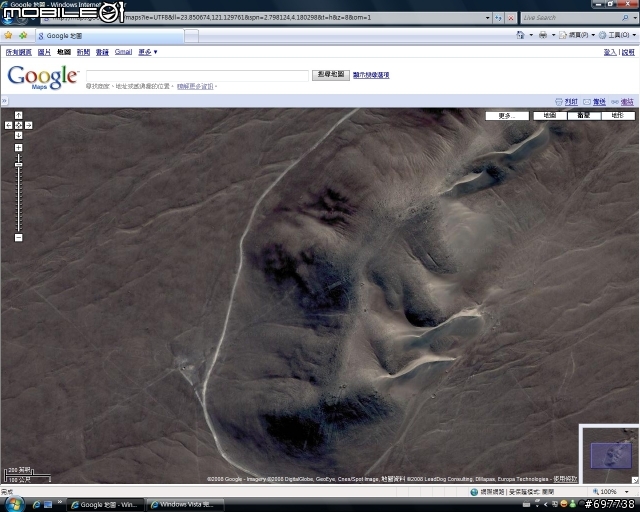Click the Stop loading icon
Image resolution: width=640 pixels, height=512 pixels.
(511, 18)
